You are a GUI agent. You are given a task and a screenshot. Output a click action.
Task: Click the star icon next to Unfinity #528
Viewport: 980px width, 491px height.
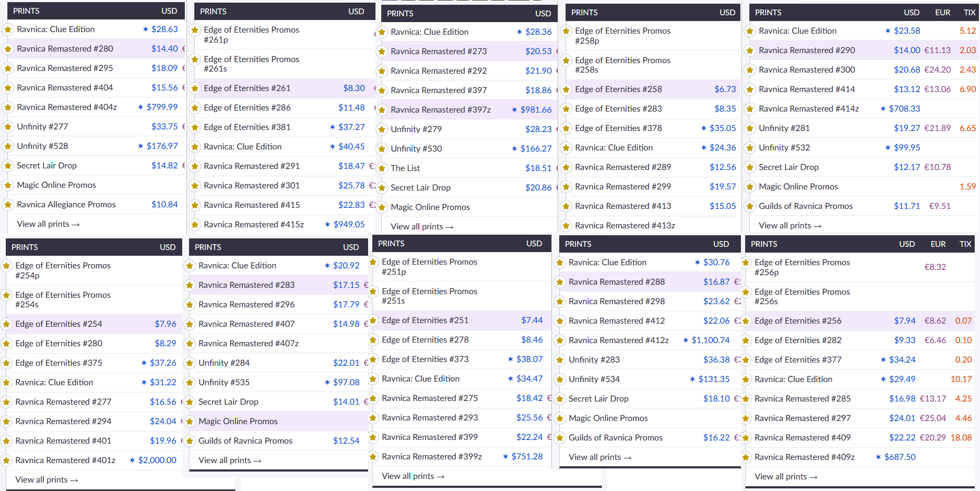(8, 146)
